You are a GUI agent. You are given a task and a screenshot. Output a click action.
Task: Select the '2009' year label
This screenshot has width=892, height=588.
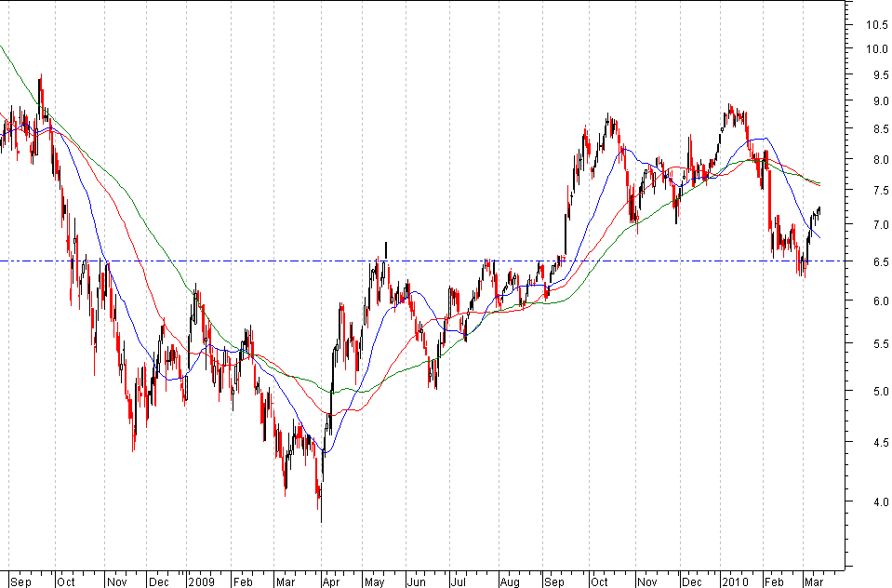[202, 581]
